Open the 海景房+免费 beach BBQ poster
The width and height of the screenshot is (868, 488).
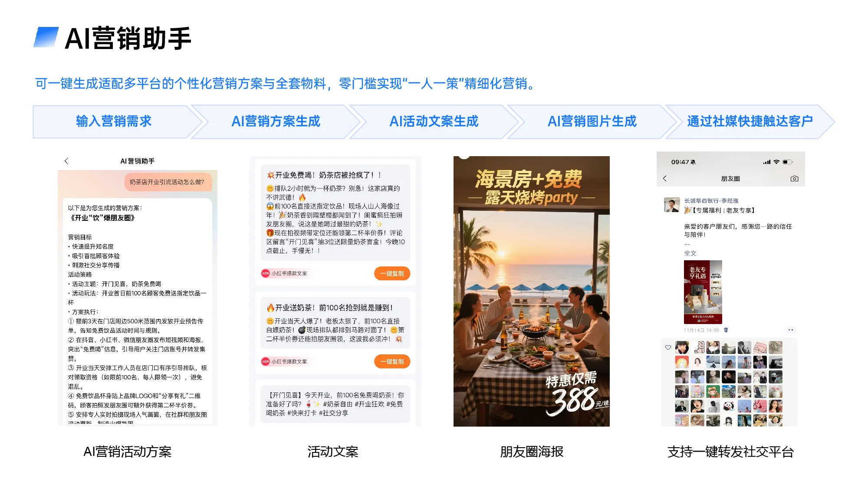531,291
